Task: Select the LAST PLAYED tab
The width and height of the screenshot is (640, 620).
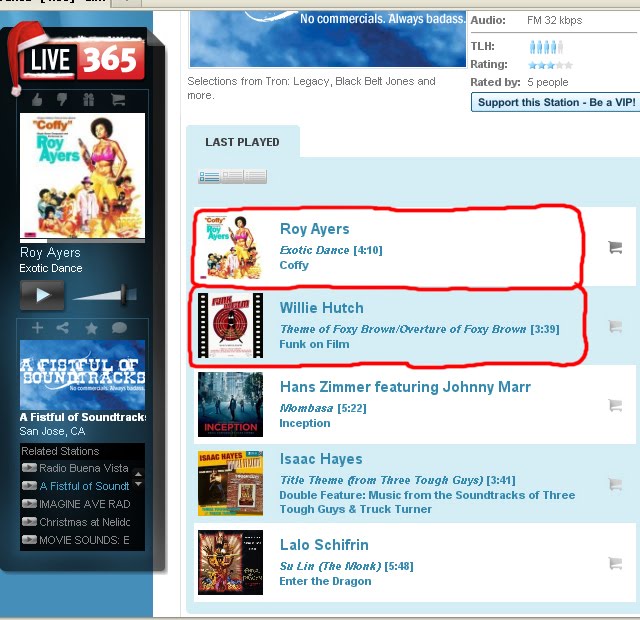Action: coord(242,142)
